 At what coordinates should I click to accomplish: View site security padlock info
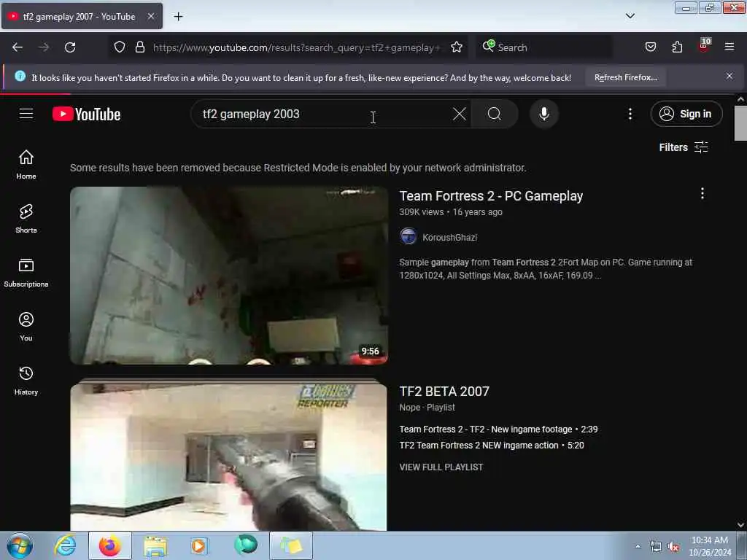[x=139, y=47]
